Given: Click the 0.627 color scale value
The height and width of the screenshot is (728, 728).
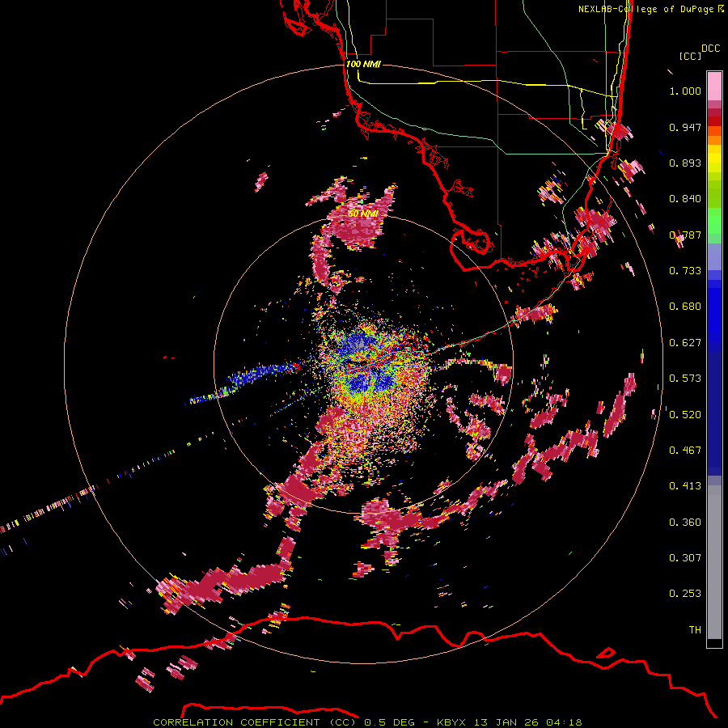Looking at the screenshot, I should coord(685,343).
